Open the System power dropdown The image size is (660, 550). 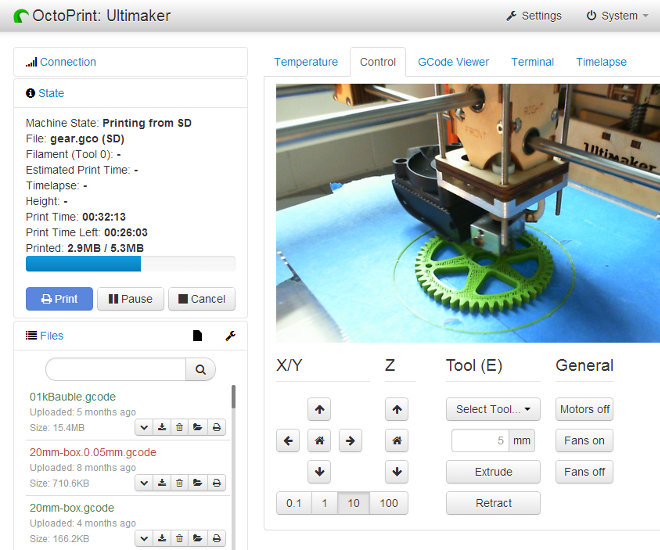pos(617,16)
